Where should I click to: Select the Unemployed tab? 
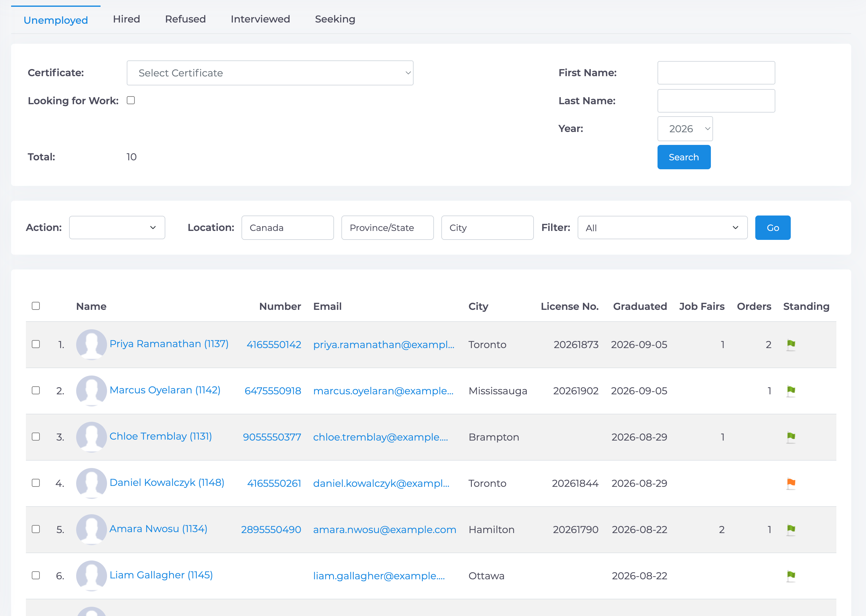(x=56, y=20)
